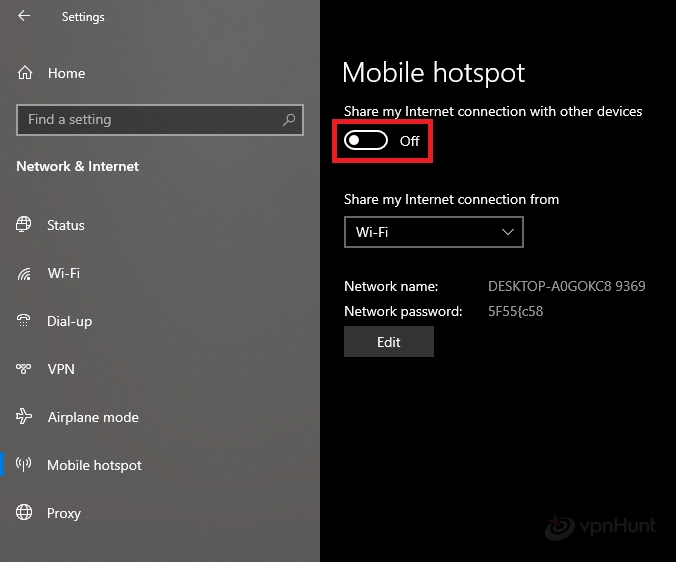
Task: Go to Airplane mode settings
Action: click(x=93, y=417)
